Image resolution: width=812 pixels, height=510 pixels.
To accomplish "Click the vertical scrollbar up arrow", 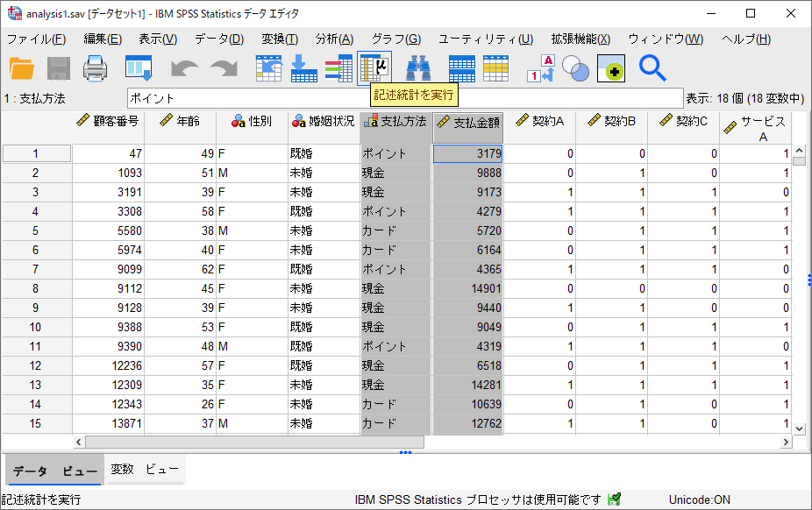I will [x=799, y=151].
